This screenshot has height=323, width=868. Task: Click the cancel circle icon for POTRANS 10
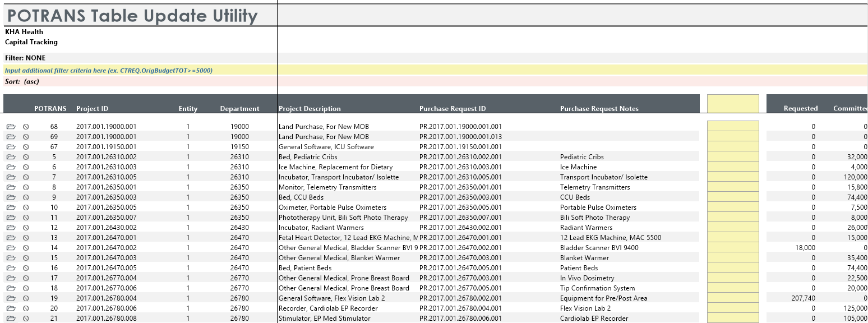point(26,207)
